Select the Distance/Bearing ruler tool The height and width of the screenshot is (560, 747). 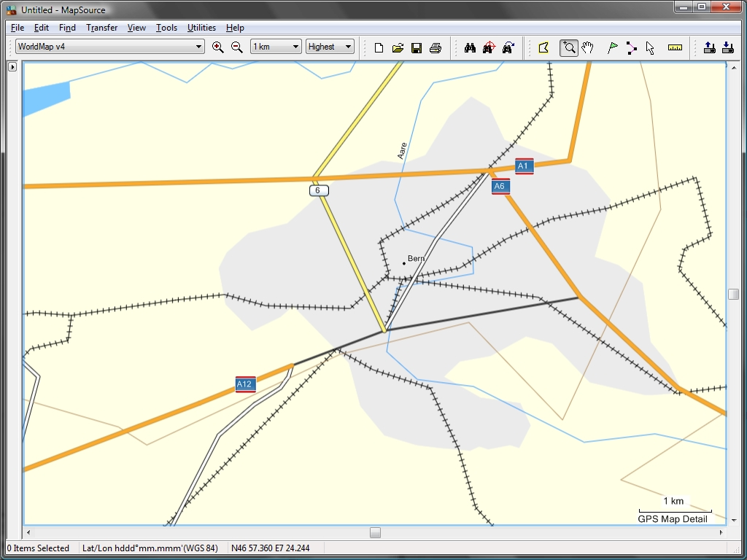click(675, 47)
